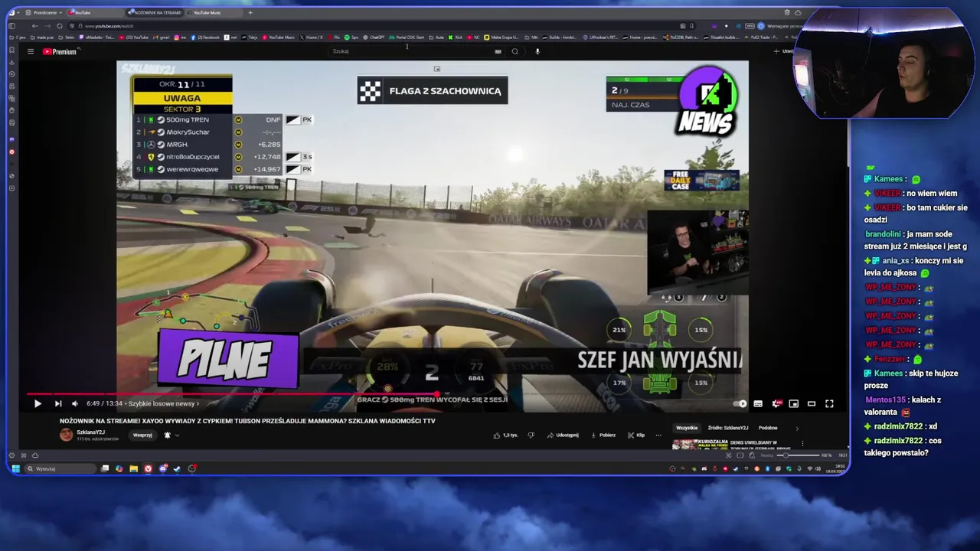Switch to the YouTube Music browser tab
The width and height of the screenshot is (980, 551).
click(x=214, y=12)
